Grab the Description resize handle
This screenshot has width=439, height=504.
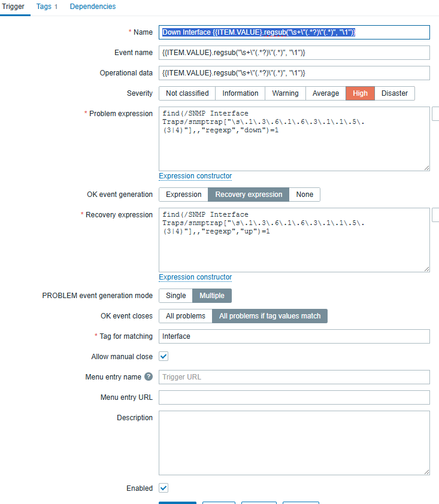426,472
